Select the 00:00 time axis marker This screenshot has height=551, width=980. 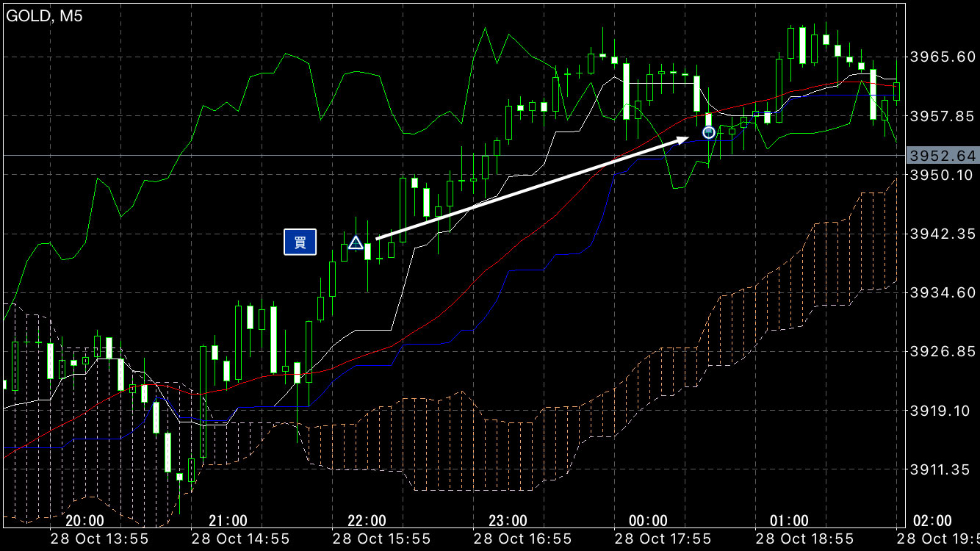pos(649,521)
